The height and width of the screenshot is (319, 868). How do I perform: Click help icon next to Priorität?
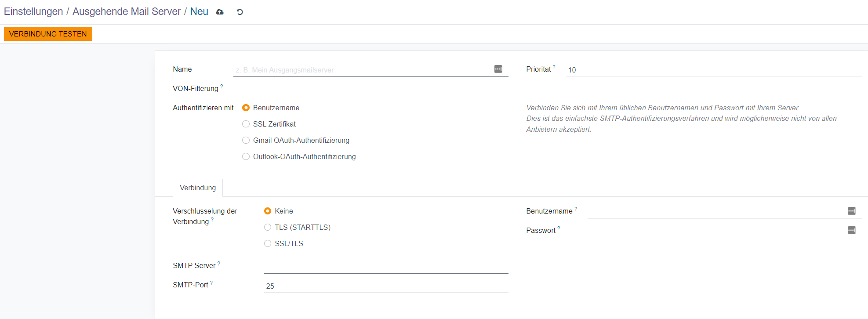point(554,67)
